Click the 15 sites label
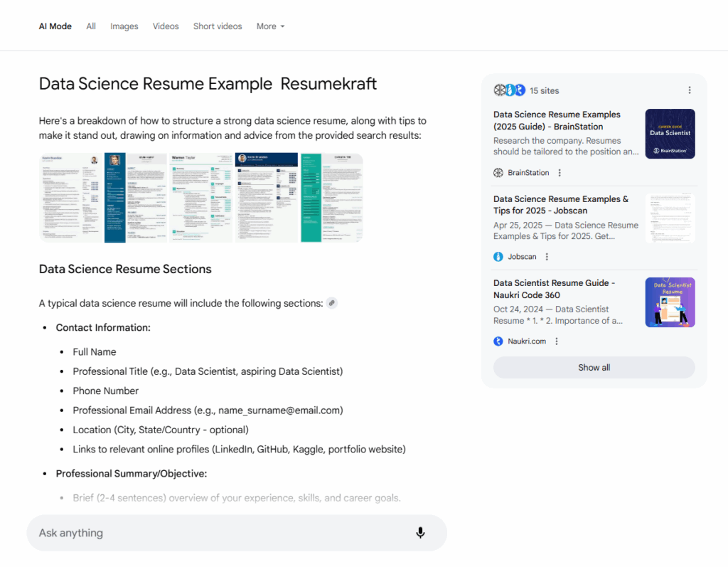The width and height of the screenshot is (728, 567). (544, 90)
